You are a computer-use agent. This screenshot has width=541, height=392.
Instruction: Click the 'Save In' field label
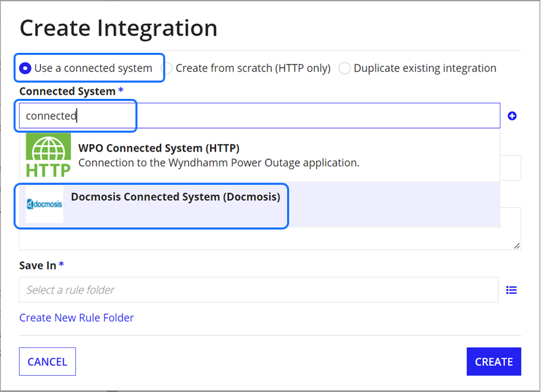[38, 265]
